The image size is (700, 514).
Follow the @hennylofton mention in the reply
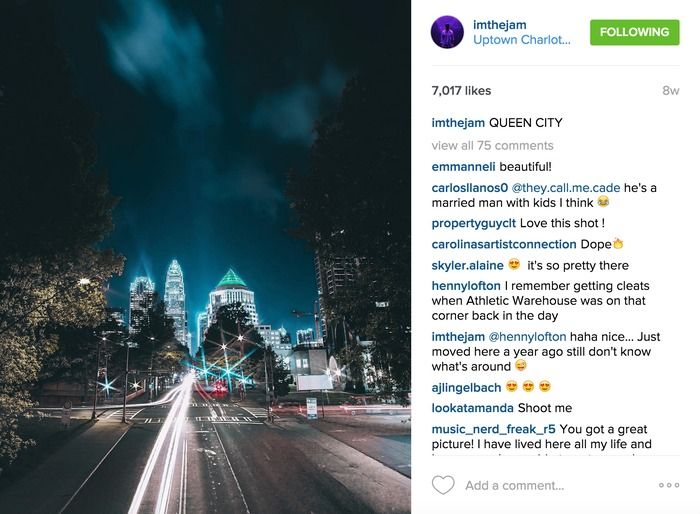pyautogui.click(x=527, y=337)
